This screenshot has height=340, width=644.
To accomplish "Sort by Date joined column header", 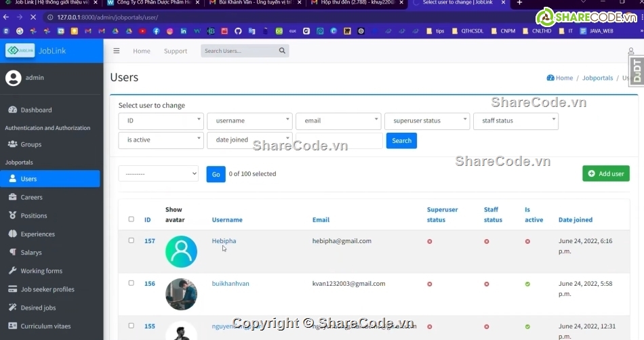I will [576, 219].
